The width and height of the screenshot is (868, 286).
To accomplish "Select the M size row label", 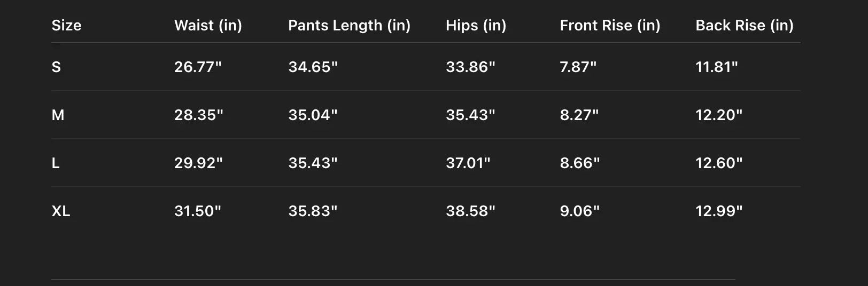I will click(58, 115).
